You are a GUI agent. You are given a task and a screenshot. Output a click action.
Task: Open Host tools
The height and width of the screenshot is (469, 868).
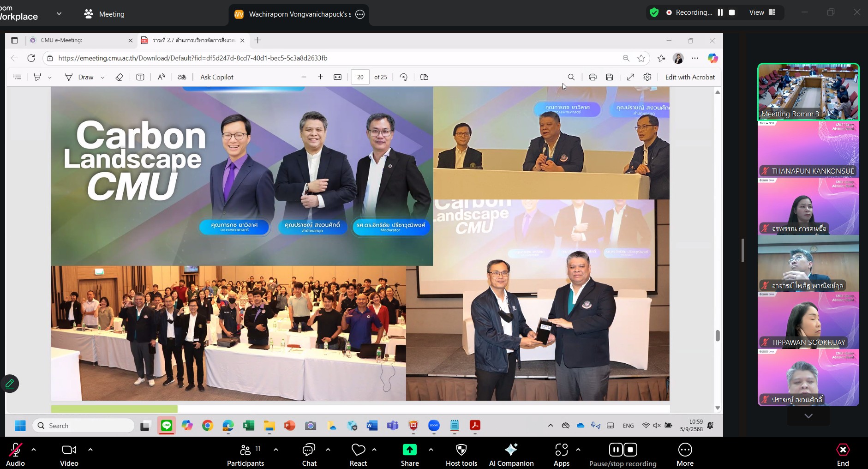[x=461, y=455]
